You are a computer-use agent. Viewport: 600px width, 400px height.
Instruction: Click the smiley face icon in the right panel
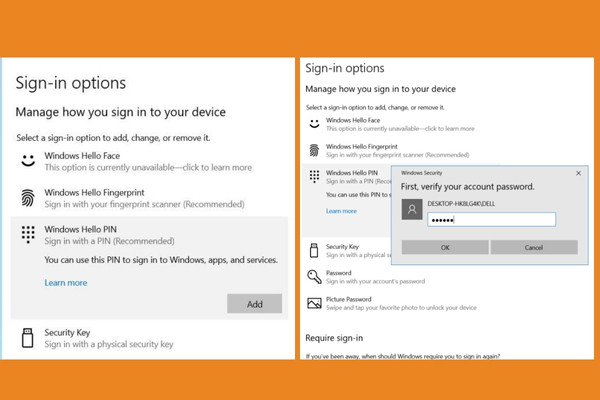pos(314,124)
